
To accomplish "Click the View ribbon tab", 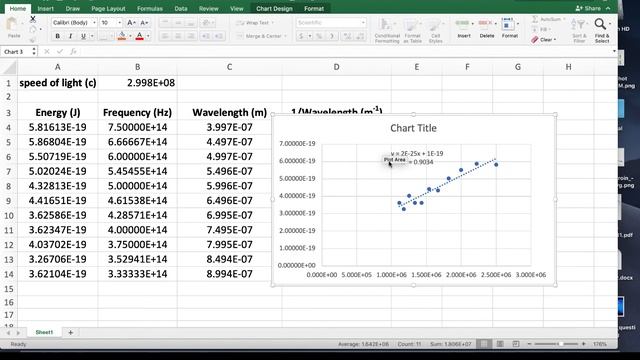I will [236, 9].
